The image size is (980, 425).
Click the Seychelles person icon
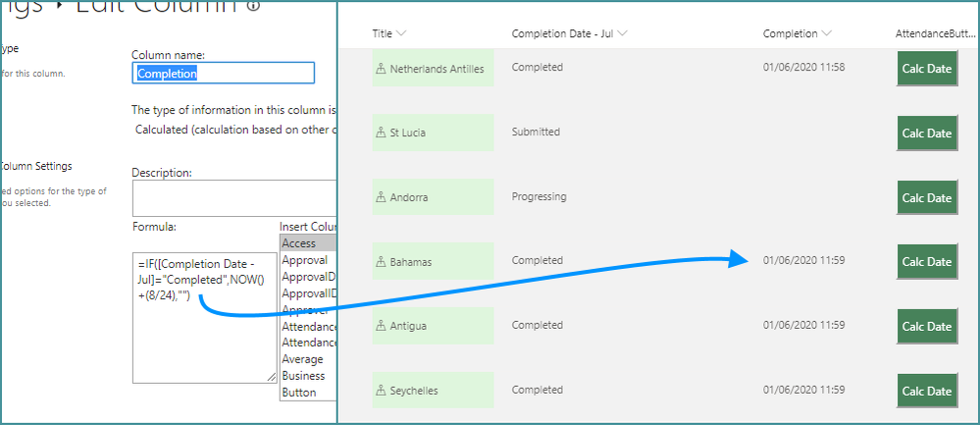(x=381, y=391)
